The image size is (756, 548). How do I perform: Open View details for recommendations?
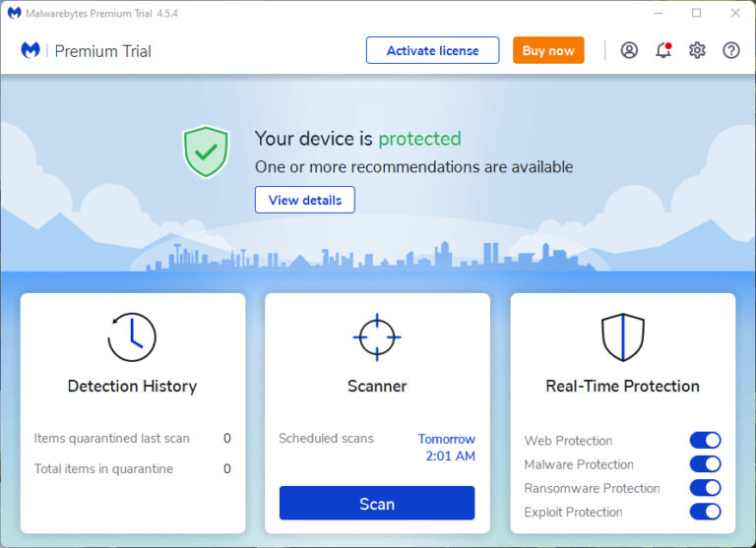click(304, 200)
